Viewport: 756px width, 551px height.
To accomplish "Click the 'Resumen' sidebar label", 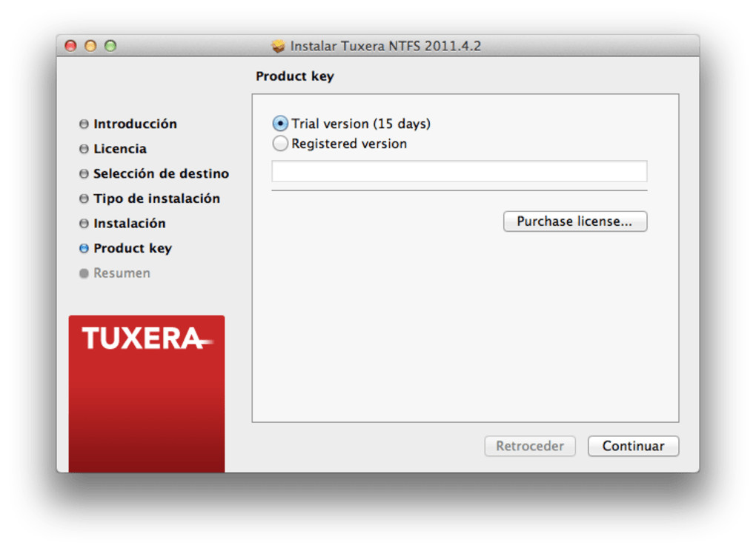I will click(122, 273).
